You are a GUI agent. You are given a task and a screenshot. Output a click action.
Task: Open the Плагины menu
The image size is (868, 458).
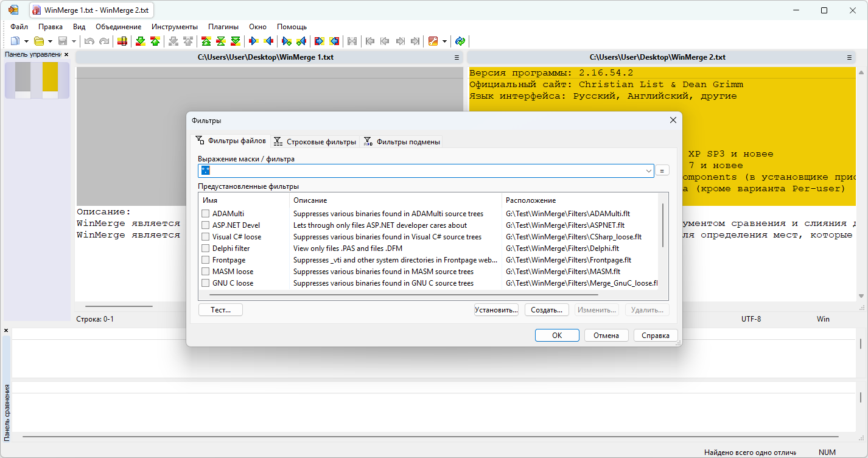223,27
